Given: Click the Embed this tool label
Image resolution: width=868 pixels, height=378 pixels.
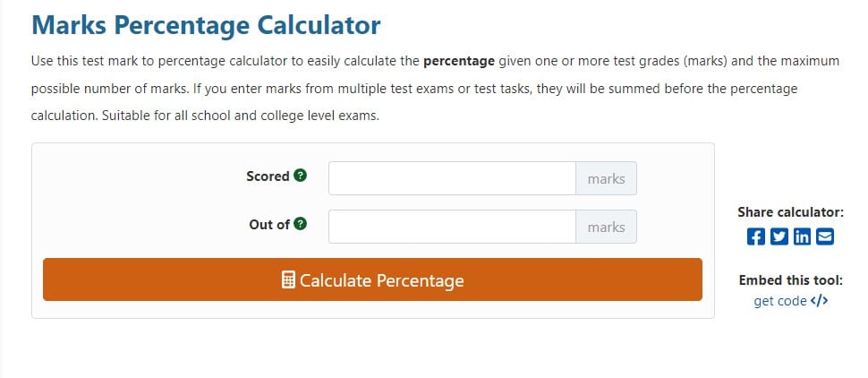Looking at the screenshot, I should click(x=790, y=280).
